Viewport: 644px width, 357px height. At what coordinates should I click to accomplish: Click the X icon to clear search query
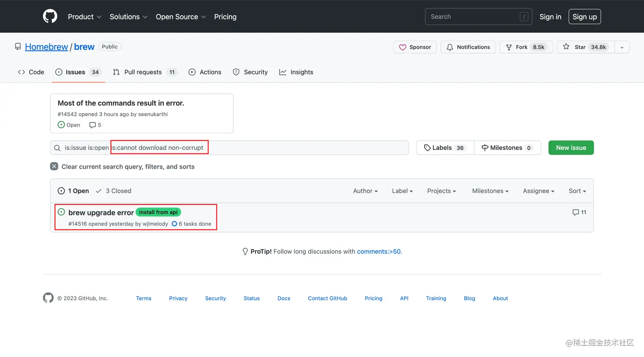point(54,166)
